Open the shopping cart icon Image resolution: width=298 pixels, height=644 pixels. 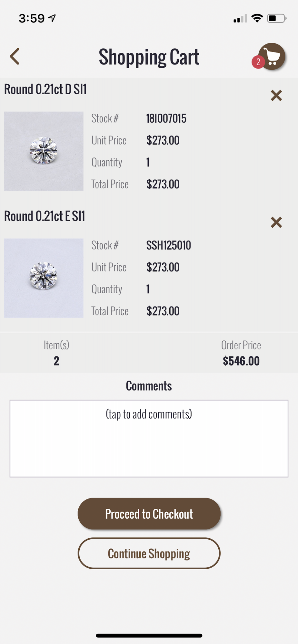[272, 56]
